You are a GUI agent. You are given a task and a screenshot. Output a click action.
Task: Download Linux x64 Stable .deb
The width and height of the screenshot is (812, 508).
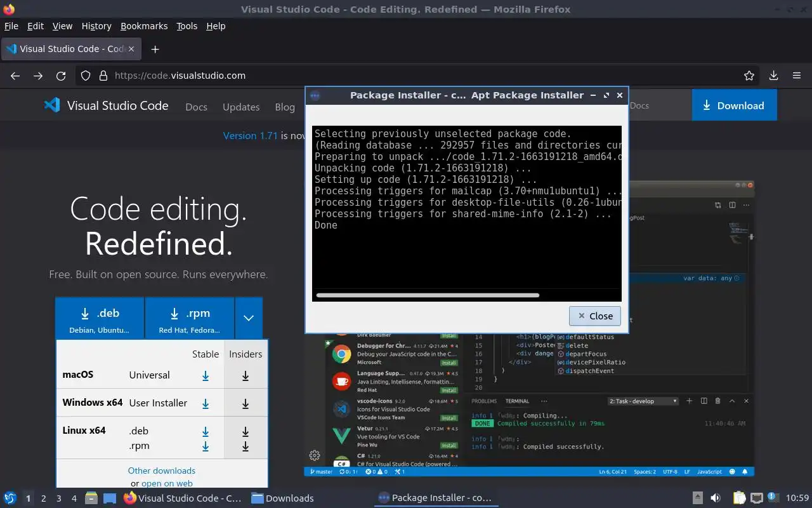tap(206, 431)
